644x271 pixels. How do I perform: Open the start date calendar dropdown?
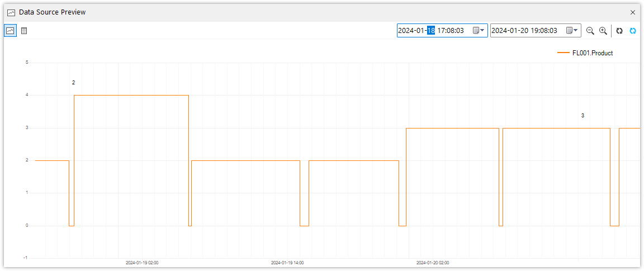pos(479,30)
